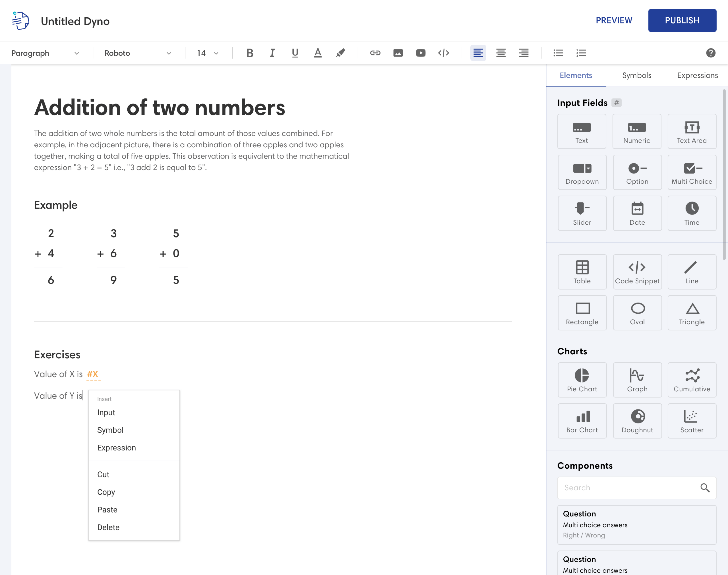Add a Multi Choice input element
The image size is (728, 575).
tap(692, 172)
